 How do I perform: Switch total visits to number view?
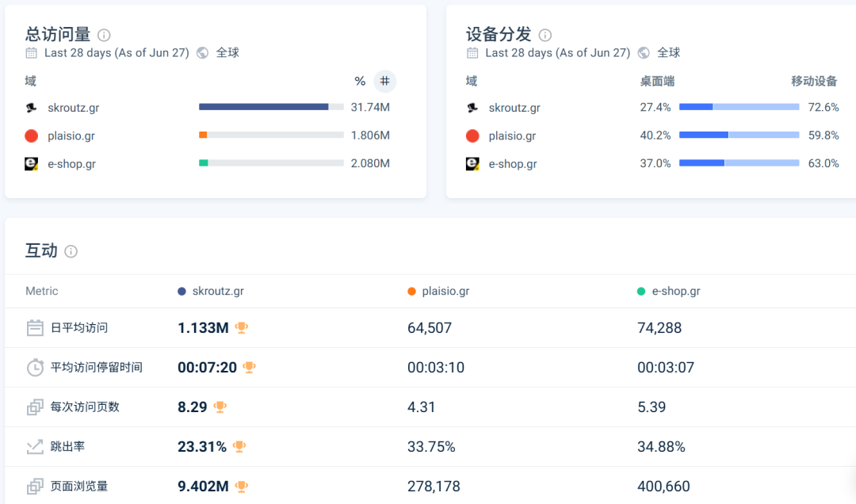coord(385,82)
